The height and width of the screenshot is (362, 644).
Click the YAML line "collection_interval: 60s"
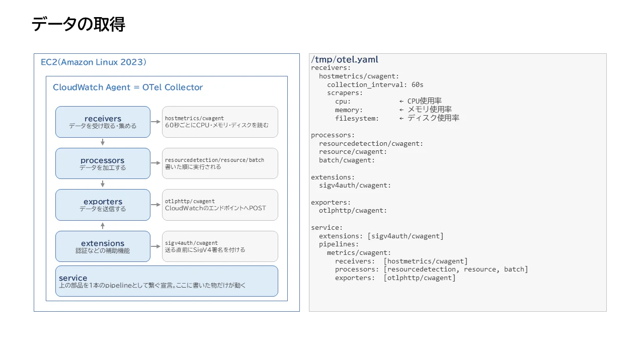point(375,84)
